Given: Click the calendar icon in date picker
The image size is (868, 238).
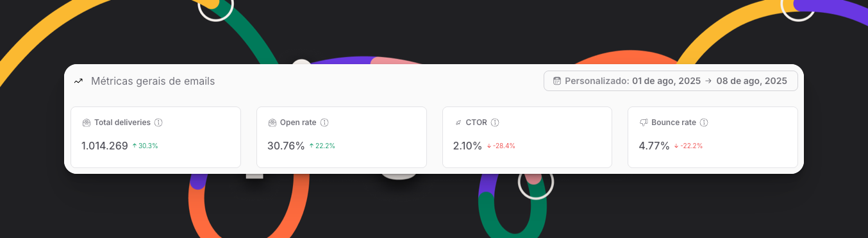Looking at the screenshot, I should (557, 81).
